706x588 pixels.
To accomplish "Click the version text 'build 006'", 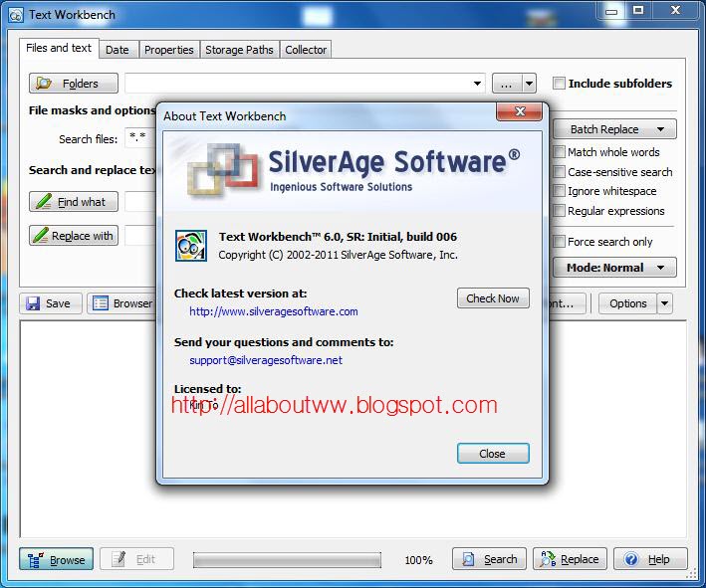I will [431, 237].
